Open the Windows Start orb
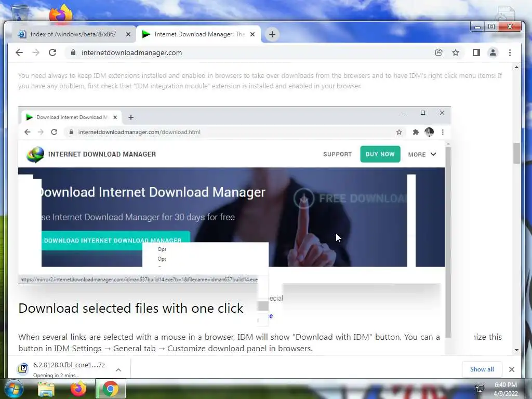 (14, 389)
